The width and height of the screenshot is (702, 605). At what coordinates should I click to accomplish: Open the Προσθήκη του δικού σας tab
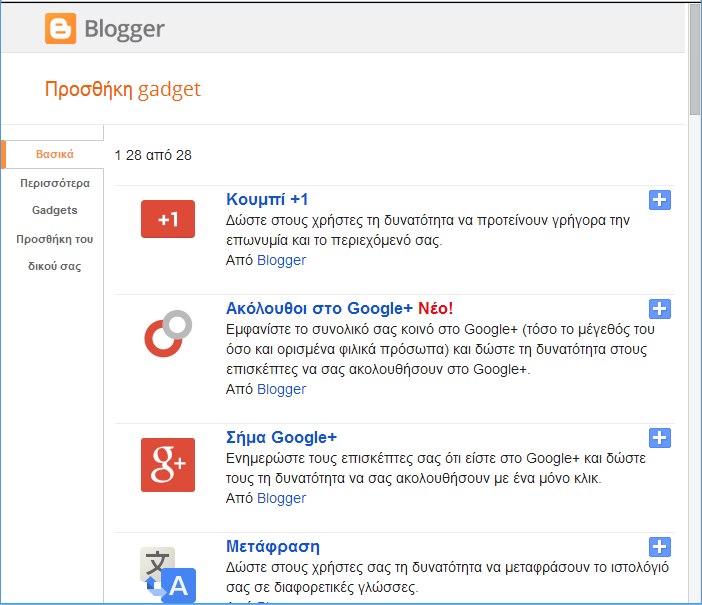click(x=55, y=253)
